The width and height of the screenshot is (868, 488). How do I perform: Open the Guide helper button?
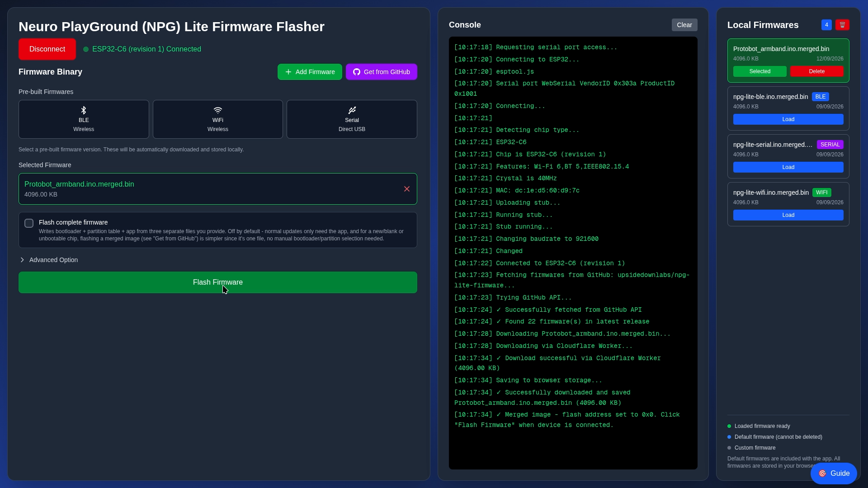[834, 474]
